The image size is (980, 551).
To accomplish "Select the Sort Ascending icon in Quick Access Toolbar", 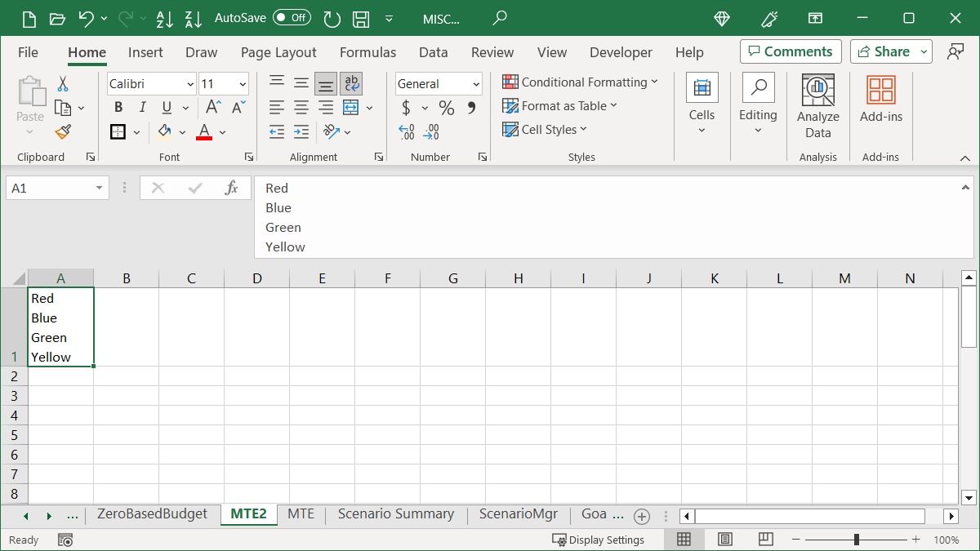I will 164,18.
